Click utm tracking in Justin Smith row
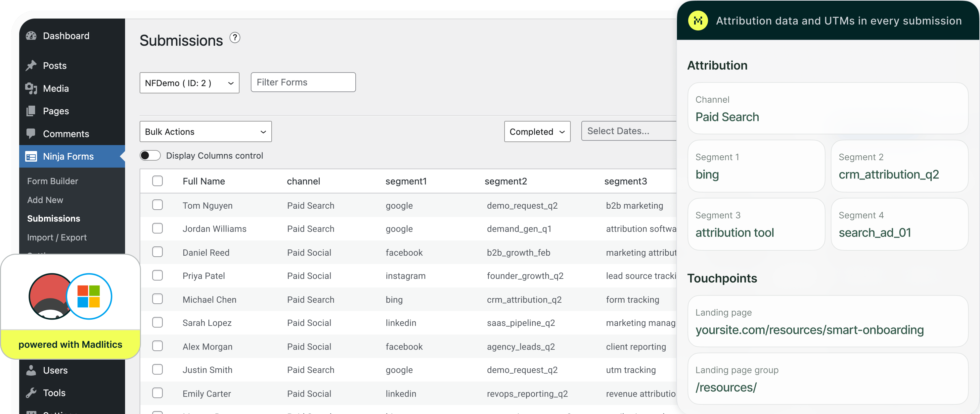 pyautogui.click(x=631, y=370)
